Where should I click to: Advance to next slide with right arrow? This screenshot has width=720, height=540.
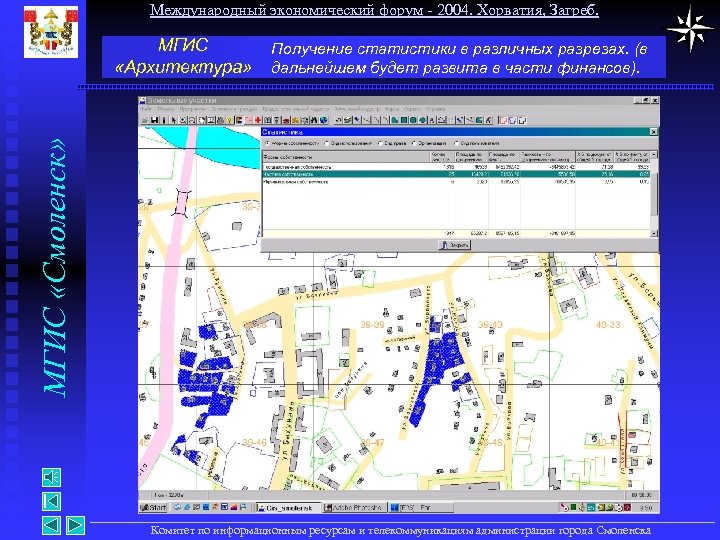[x=75, y=525]
